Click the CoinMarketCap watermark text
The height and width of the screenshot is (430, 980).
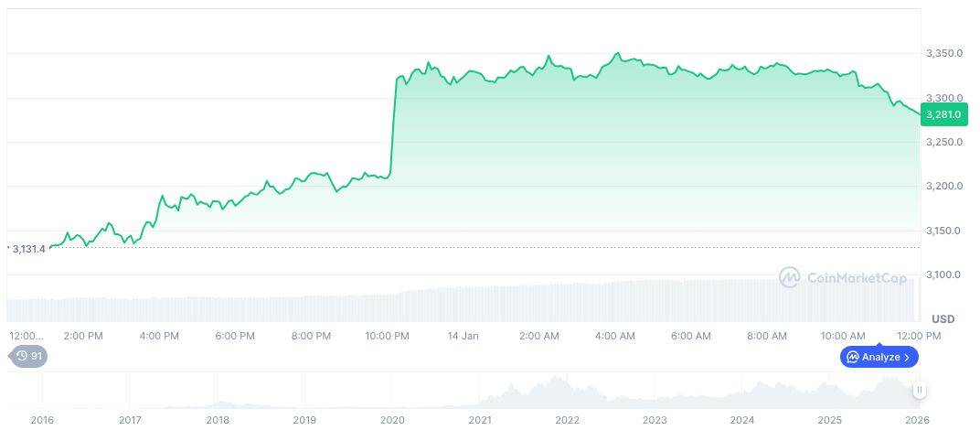857,277
